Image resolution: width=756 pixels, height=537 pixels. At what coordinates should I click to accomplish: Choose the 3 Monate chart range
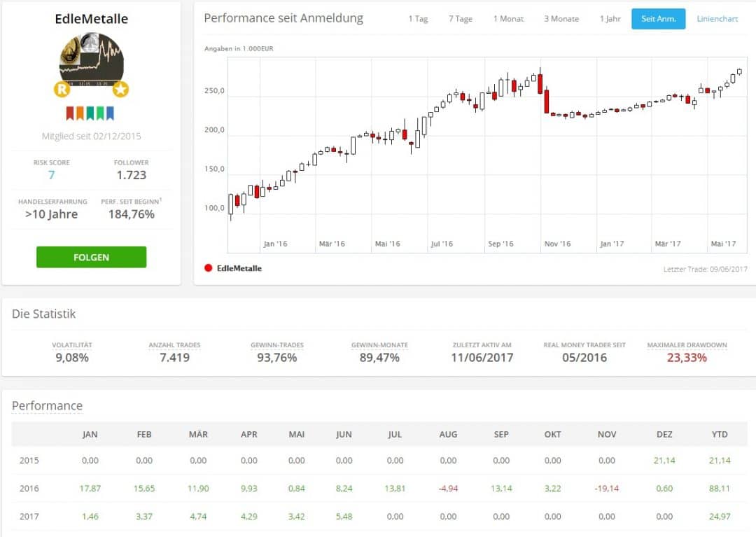pyautogui.click(x=561, y=19)
